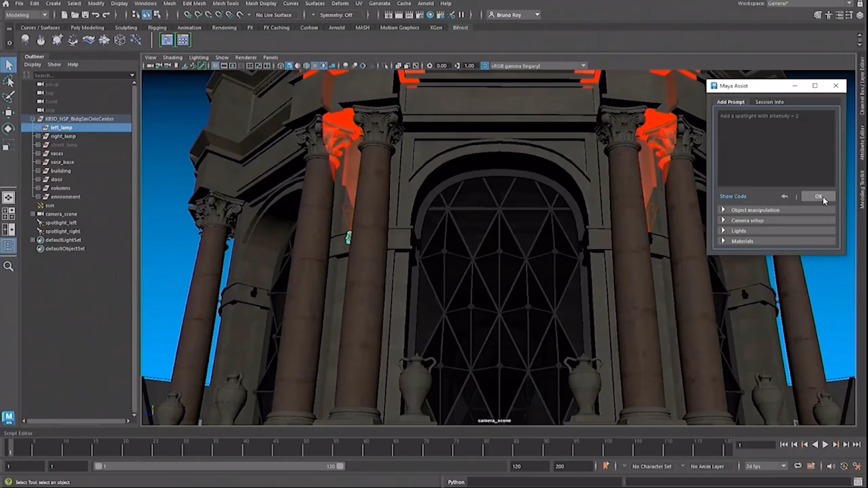This screenshot has height=488, width=868.
Task: Toggle the audio mute speaker icon
Action: pos(830,466)
